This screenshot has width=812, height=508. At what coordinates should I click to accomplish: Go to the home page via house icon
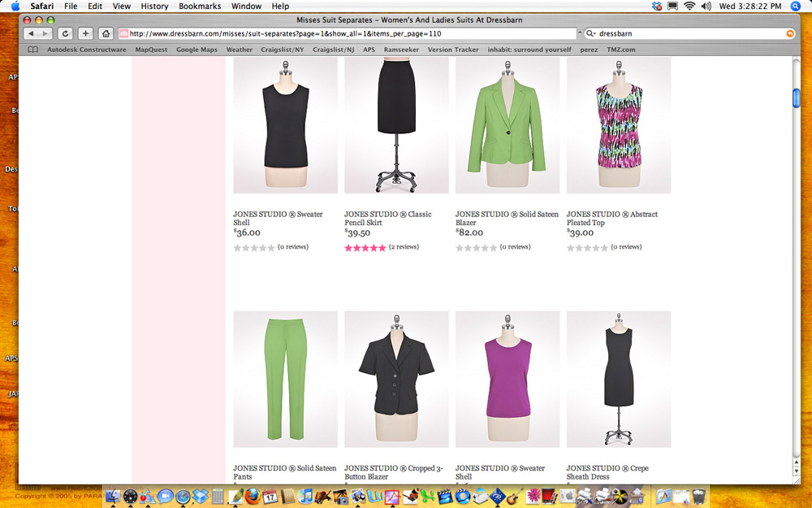[x=106, y=33]
